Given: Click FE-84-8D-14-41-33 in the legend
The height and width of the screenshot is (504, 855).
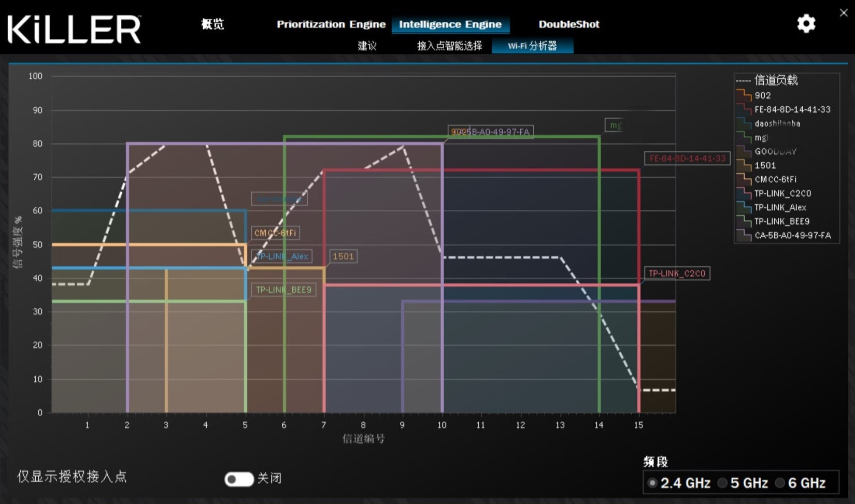Looking at the screenshot, I should pyautogui.click(x=792, y=110).
